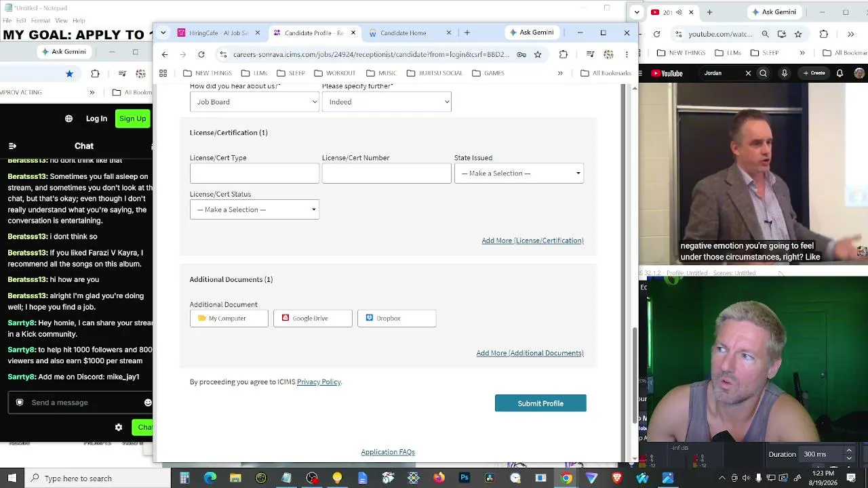Screen dimensions: 868x488
Task: Click the careers page vertical scrollbar thumb
Action: pos(635,374)
